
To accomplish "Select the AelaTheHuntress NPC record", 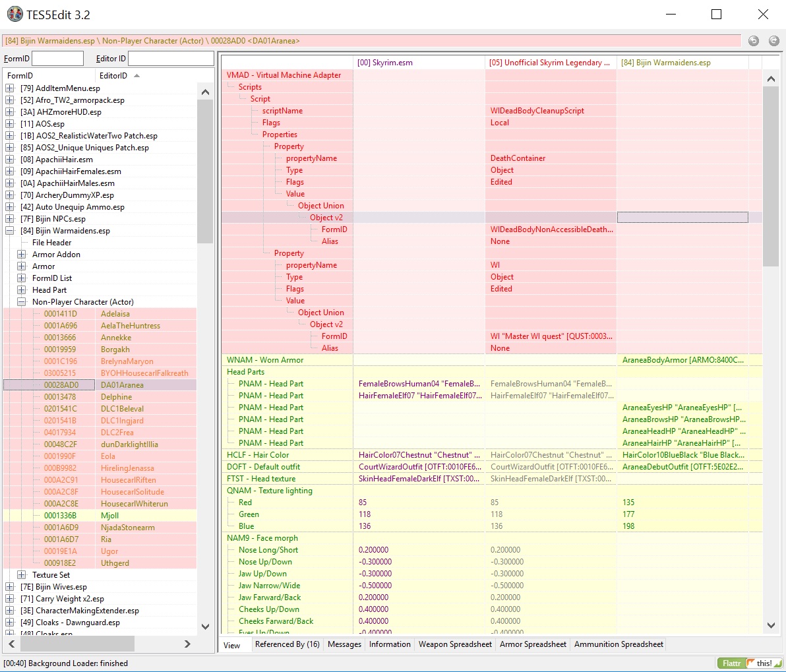I will pyautogui.click(x=100, y=326).
